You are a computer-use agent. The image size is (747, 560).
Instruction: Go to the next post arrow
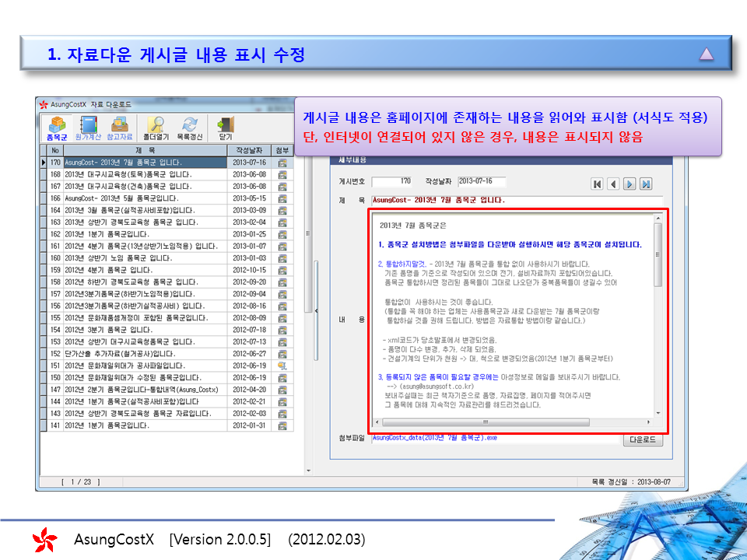pos(630,184)
